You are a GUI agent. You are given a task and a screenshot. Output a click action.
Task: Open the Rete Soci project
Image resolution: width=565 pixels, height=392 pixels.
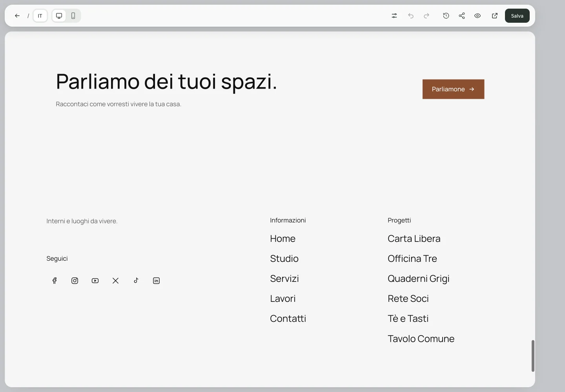pyautogui.click(x=408, y=299)
